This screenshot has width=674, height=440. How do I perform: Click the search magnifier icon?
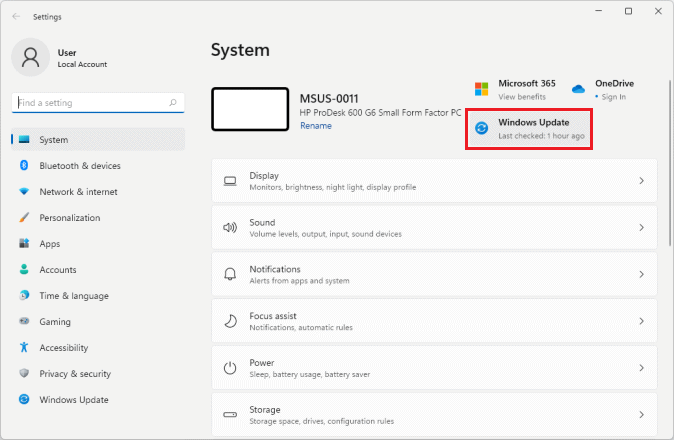[174, 102]
